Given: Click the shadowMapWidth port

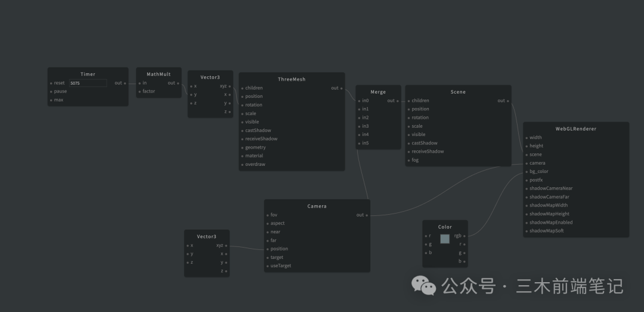Looking at the screenshot, I should [x=527, y=206].
